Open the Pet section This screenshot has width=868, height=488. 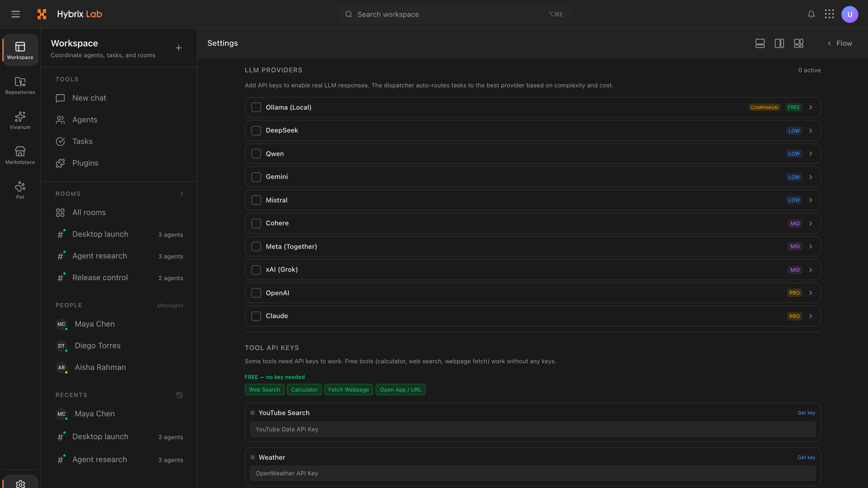coord(20,190)
